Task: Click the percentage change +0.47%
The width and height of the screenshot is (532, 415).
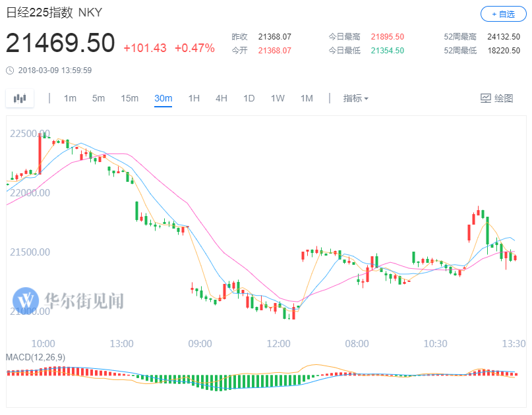Action: tap(194, 48)
